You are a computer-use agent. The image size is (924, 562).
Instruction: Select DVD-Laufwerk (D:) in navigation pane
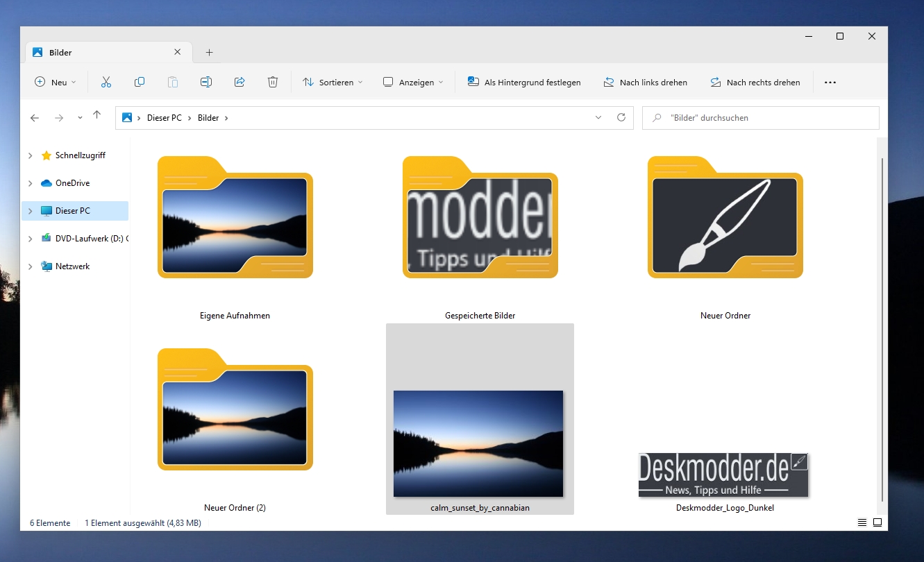point(75,239)
